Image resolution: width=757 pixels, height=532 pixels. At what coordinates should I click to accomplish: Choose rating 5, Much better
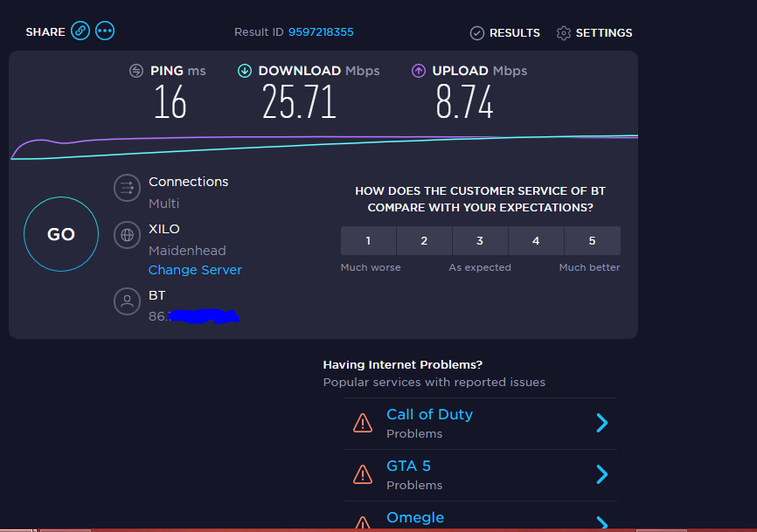point(592,240)
